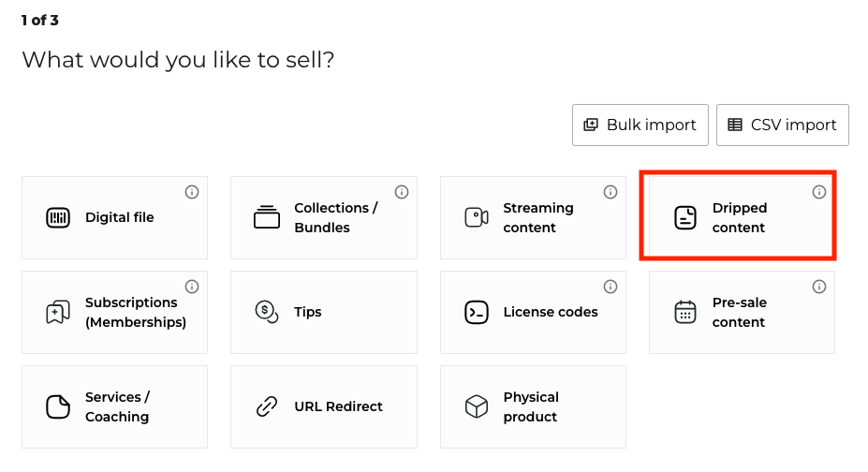
Task: Pick the Dripped content option
Action: [x=738, y=218]
